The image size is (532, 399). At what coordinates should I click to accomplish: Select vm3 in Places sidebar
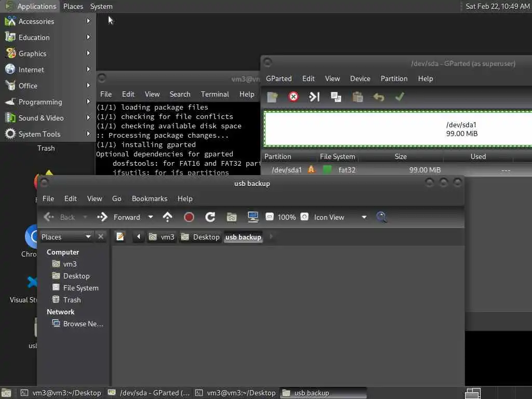pos(70,264)
